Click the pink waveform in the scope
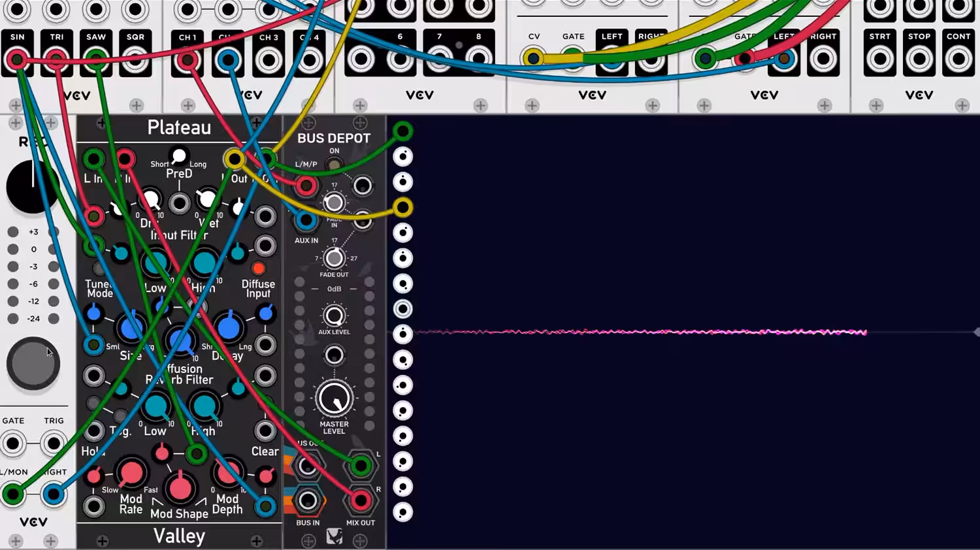 coord(640,332)
